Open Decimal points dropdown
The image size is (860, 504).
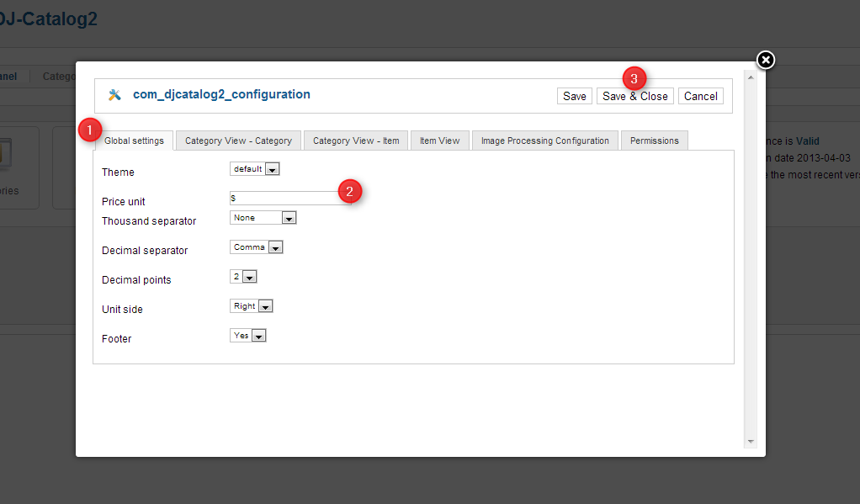coord(243,277)
